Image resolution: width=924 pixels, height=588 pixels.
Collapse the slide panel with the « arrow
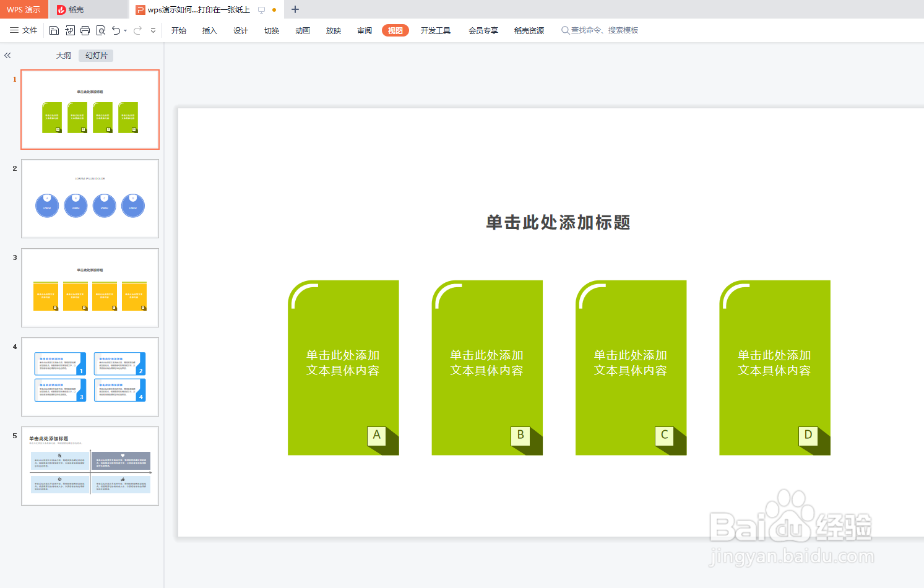[7, 55]
